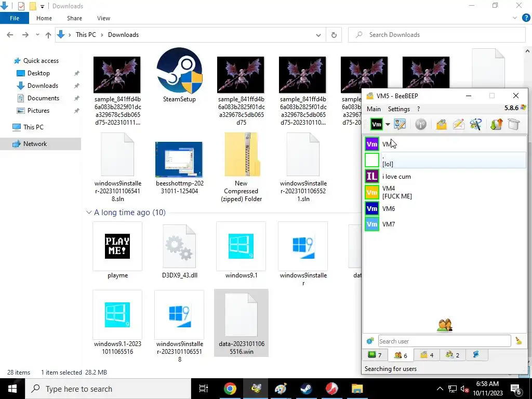Click the New folder icon in title bar
The image size is (532, 399).
point(33,6)
